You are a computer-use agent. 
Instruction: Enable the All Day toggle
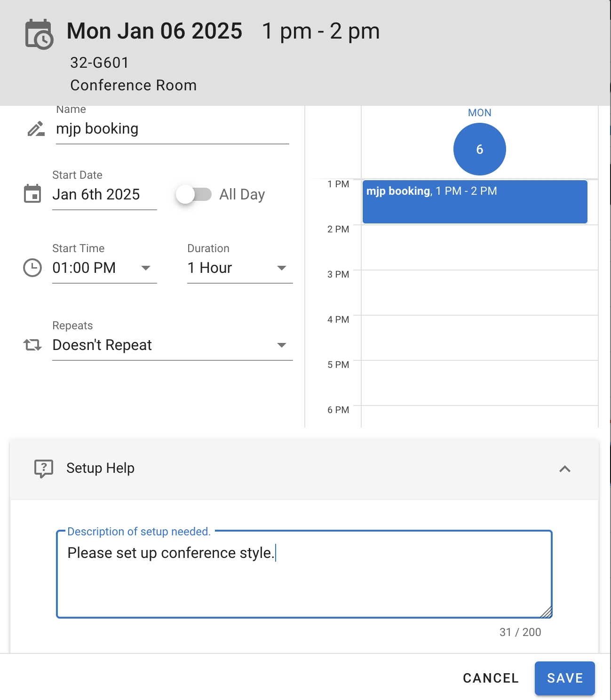coord(194,194)
